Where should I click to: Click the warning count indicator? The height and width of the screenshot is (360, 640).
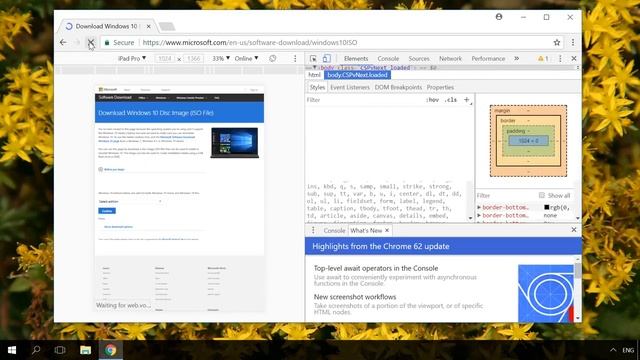(543, 58)
